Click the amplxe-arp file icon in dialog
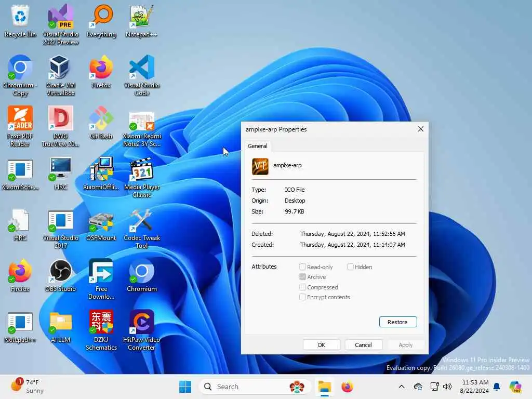The width and height of the screenshot is (532, 399). (x=260, y=166)
